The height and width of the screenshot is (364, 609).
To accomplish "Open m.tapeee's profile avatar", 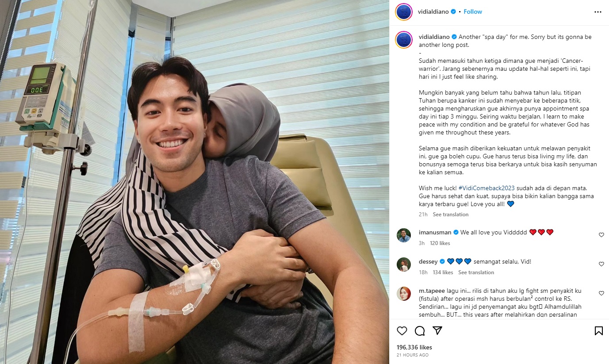I will [x=404, y=294].
